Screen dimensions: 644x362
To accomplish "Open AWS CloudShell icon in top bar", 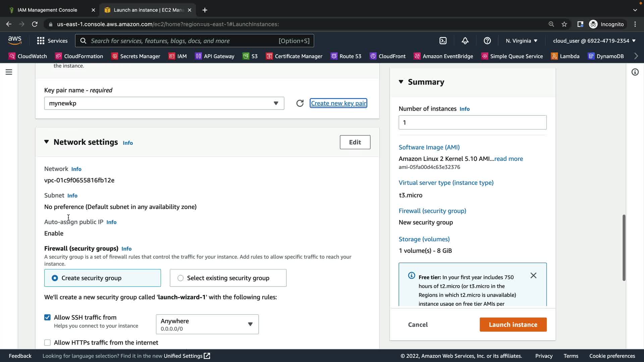I will [x=443, y=41].
